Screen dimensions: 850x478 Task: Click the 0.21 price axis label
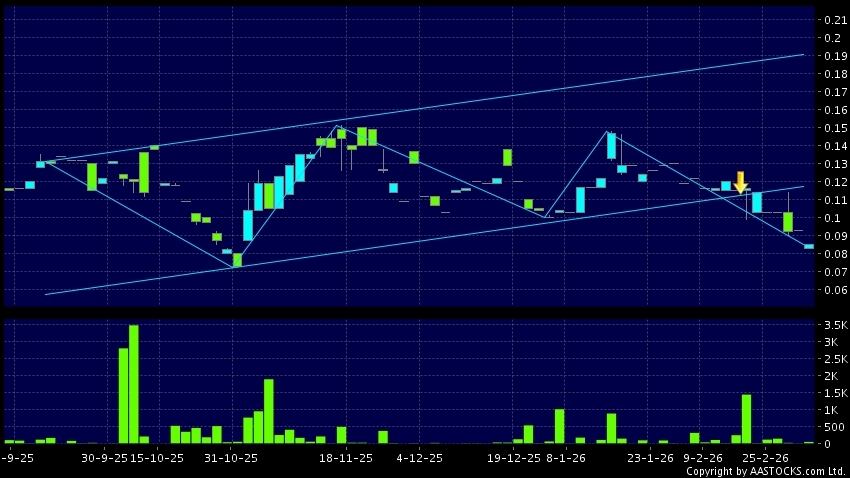pyautogui.click(x=832, y=20)
